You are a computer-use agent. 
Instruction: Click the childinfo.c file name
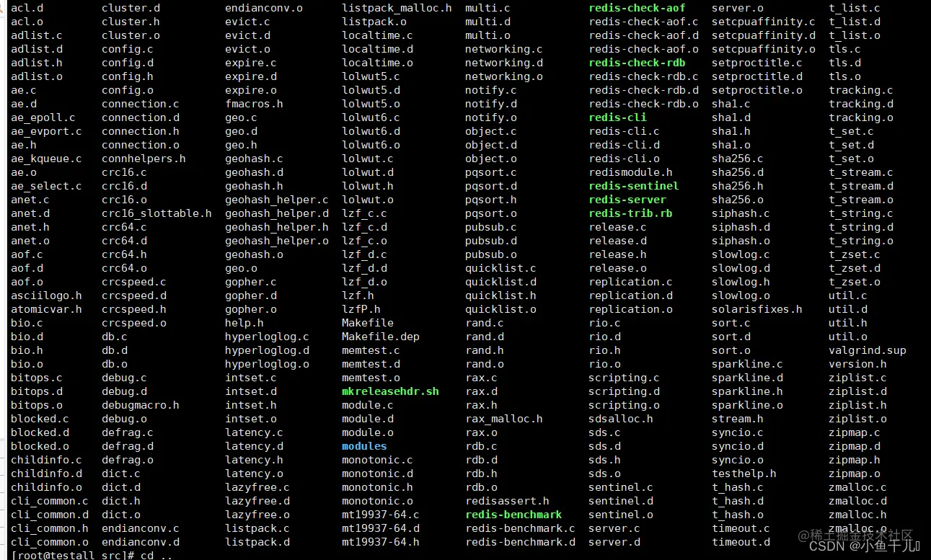click(46, 460)
